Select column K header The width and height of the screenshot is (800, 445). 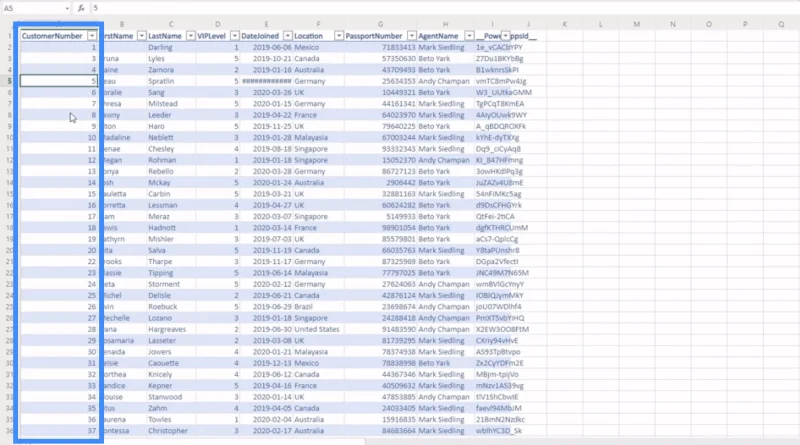click(564, 24)
